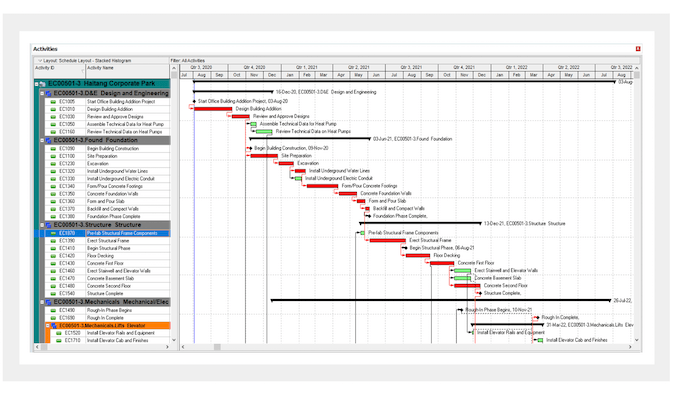
Task: Click the Start Office Building Addition milestone diamond
Action: click(194, 101)
